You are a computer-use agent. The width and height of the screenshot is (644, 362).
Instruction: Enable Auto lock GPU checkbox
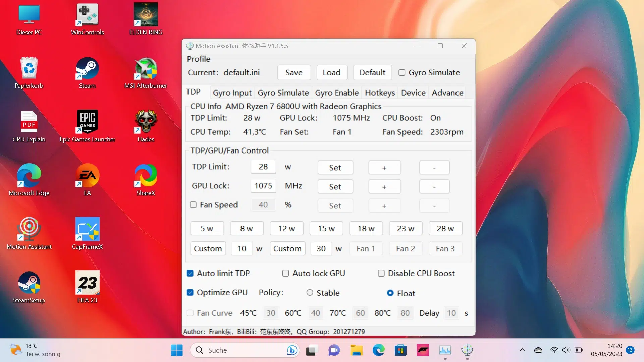pyautogui.click(x=286, y=273)
